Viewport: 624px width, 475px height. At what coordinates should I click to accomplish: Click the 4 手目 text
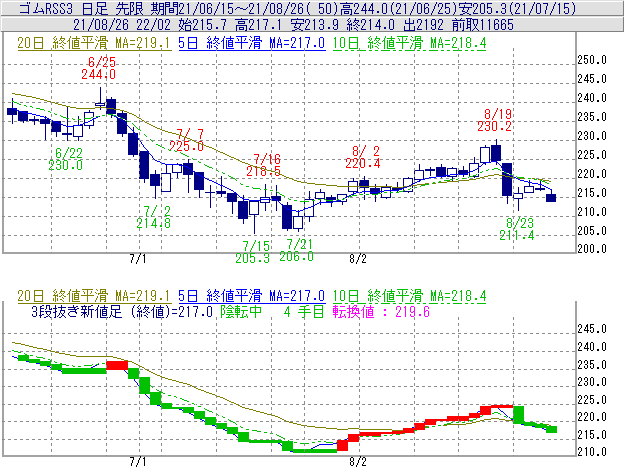pos(304,311)
